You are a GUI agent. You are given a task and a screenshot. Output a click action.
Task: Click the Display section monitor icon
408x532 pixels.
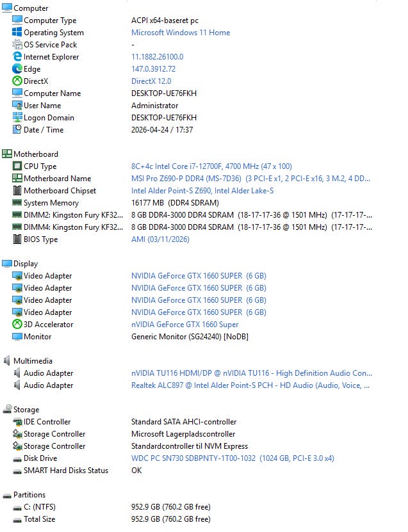[7, 264]
